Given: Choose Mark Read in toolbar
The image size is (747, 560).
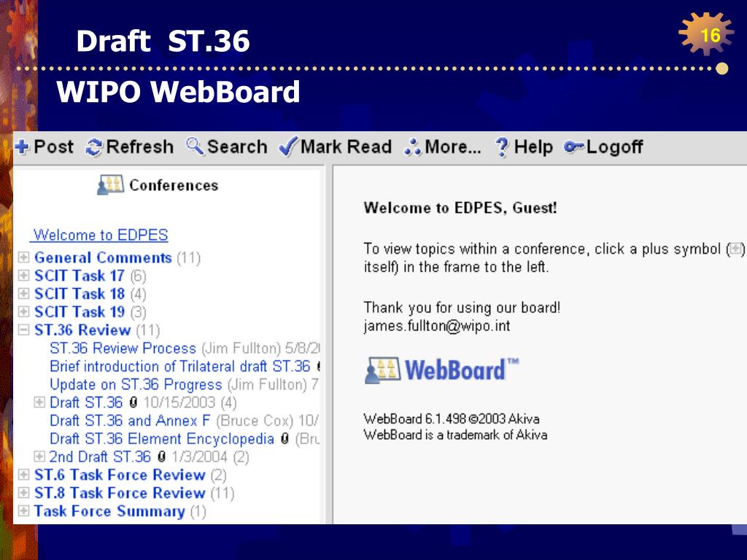Looking at the screenshot, I should (347, 147).
